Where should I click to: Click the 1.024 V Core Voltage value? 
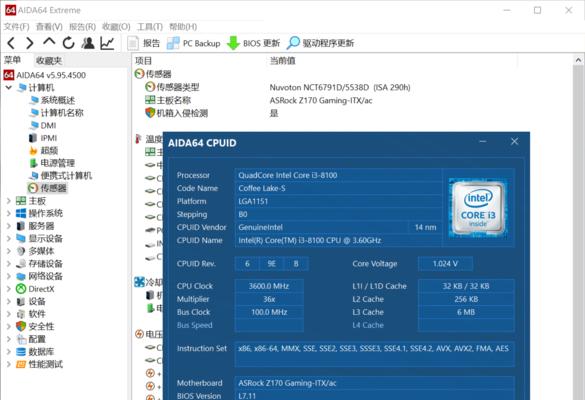[x=445, y=264]
